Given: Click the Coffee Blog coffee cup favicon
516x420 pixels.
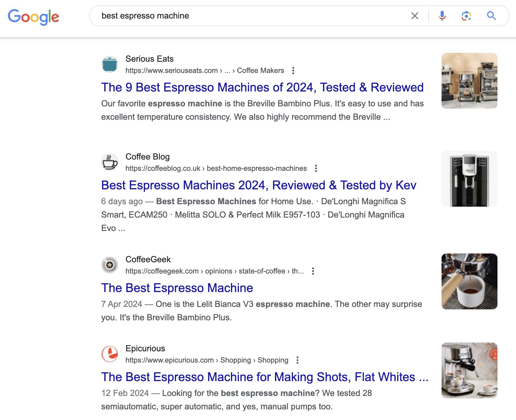Looking at the screenshot, I should (110, 162).
